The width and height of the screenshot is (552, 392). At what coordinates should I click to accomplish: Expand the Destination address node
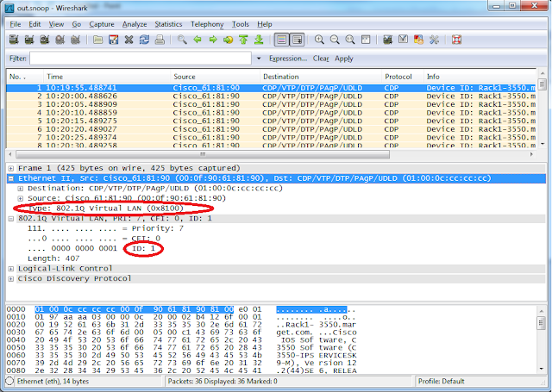[21, 189]
